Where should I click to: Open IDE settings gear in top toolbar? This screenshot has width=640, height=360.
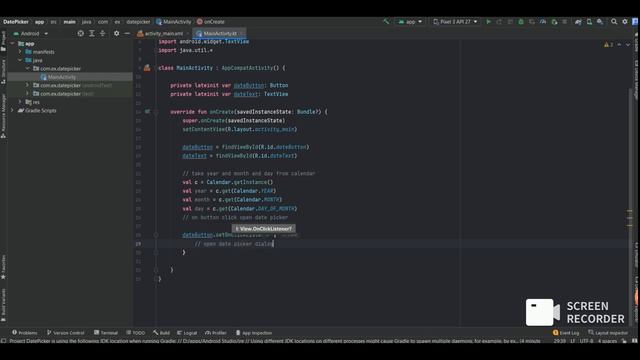[x=625, y=22]
